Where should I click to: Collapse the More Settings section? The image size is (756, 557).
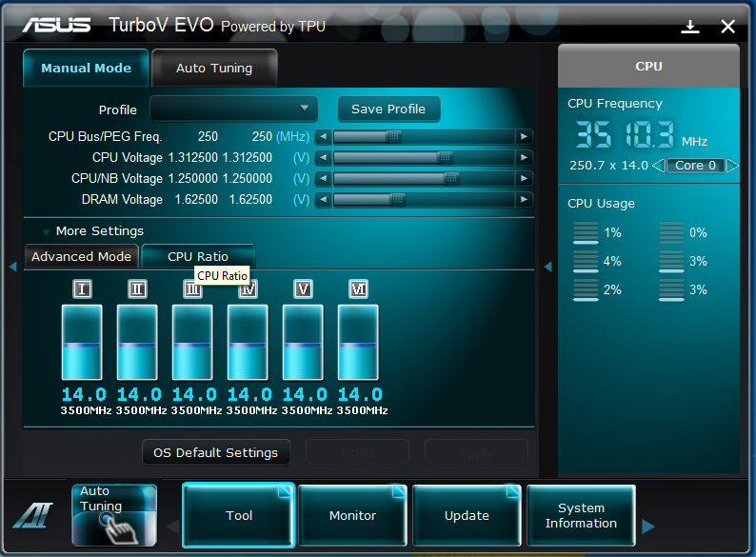(47, 232)
